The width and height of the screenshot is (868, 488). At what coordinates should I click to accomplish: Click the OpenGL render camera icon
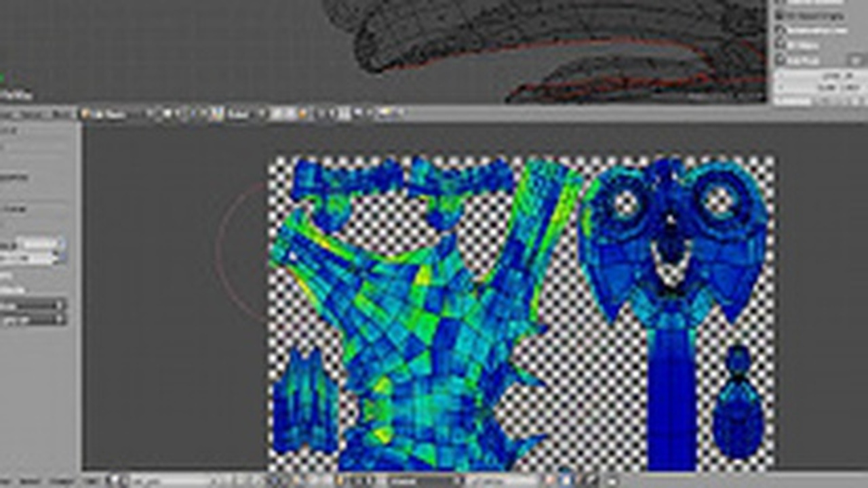(x=384, y=115)
